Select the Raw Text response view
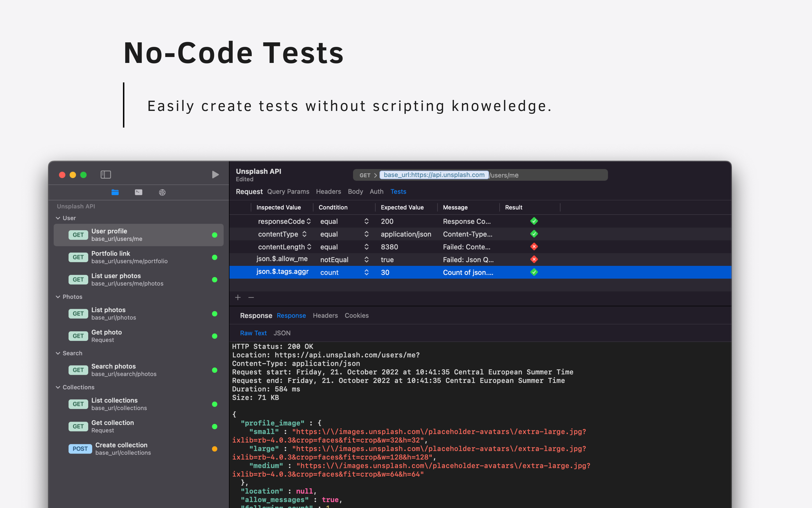812x508 pixels. (x=253, y=333)
